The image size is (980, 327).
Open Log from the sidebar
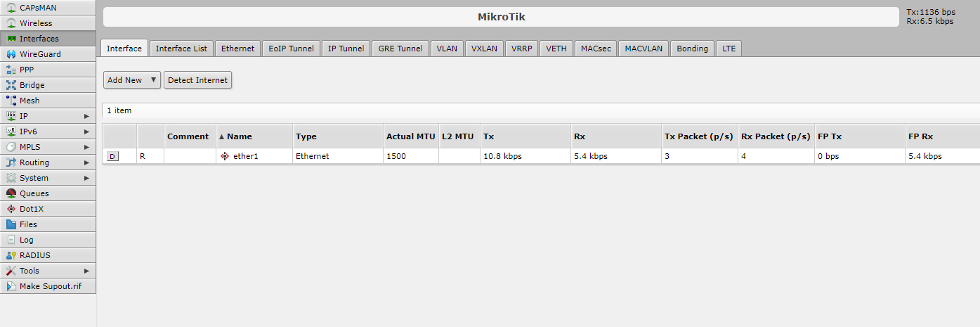27,240
